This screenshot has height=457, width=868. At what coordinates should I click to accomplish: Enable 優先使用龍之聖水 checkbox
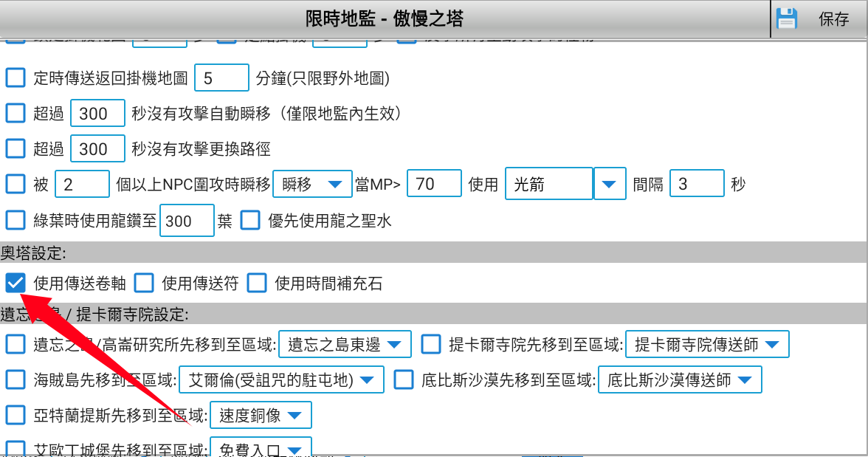250,220
